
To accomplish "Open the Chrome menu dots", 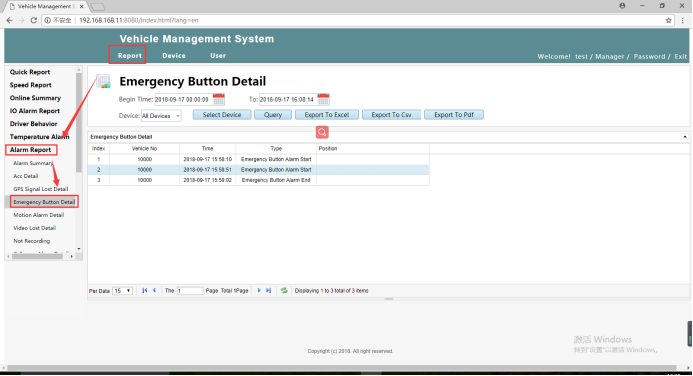I will point(683,20).
